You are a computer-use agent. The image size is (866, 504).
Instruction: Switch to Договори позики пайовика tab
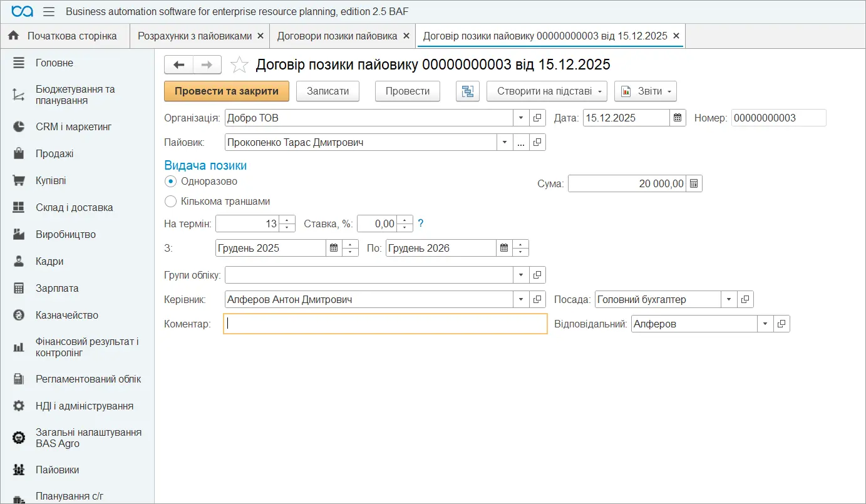click(337, 36)
